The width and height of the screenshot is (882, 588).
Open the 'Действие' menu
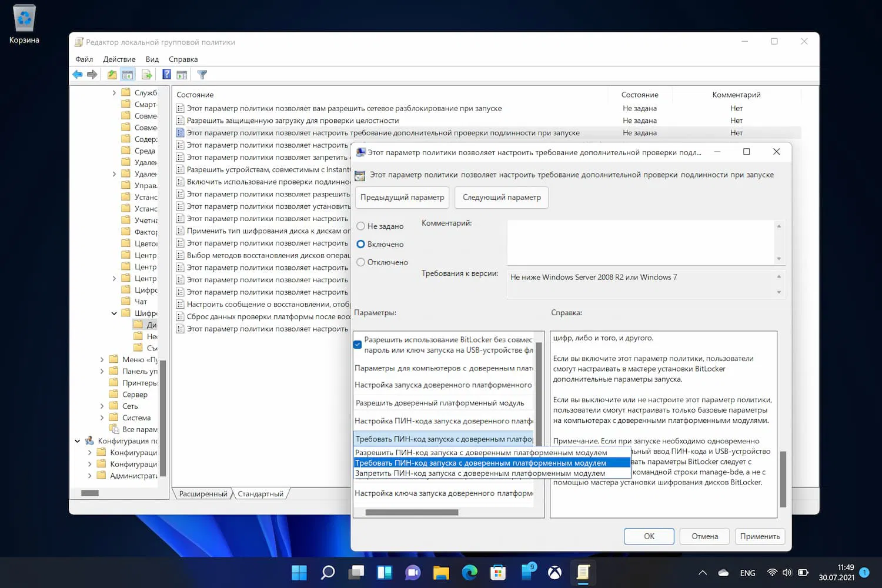tap(119, 59)
